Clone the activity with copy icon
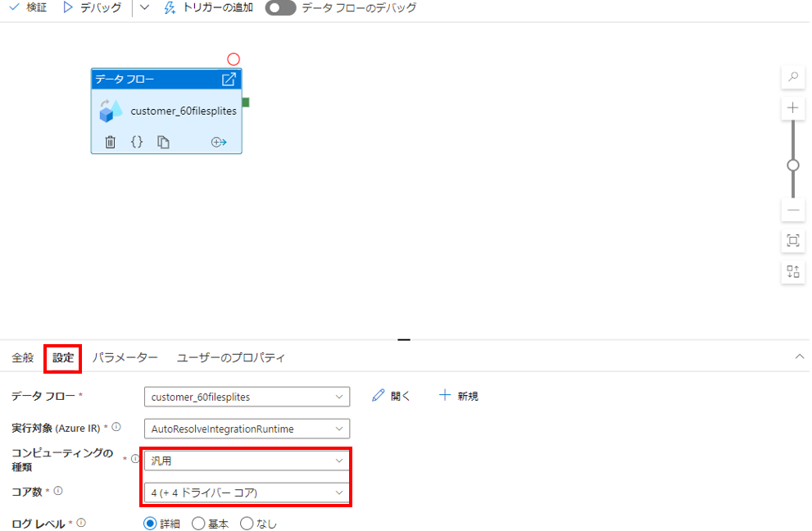 (163, 142)
